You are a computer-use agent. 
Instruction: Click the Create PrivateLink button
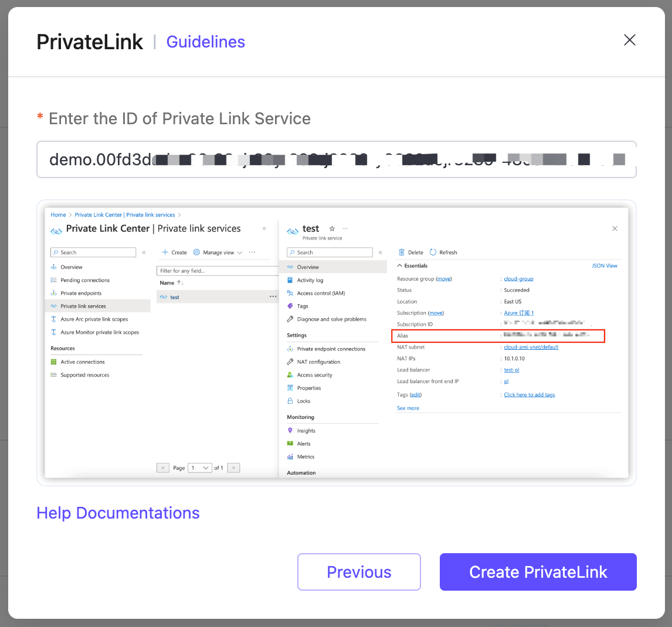(x=538, y=571)
